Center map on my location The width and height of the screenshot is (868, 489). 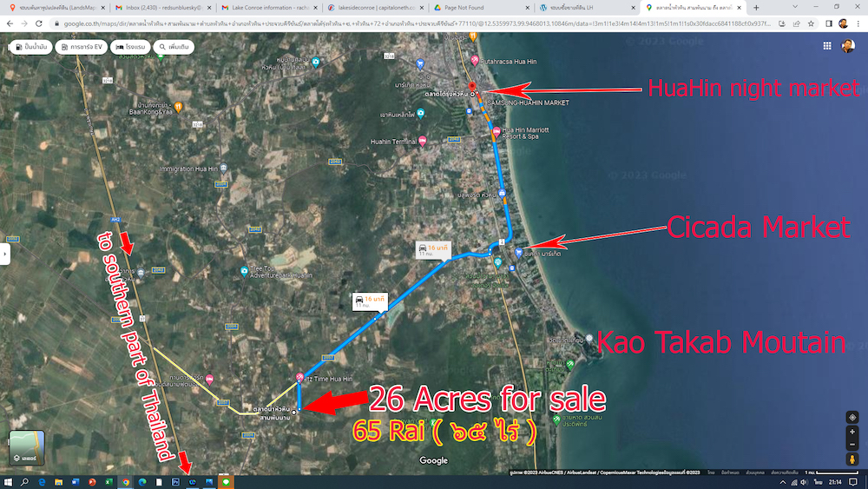[x=852, y=417]
